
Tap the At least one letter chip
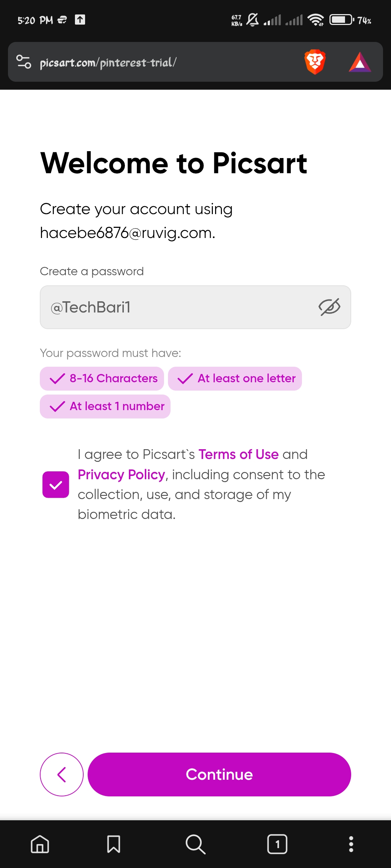pyautogui.click(x=235, y=379)
